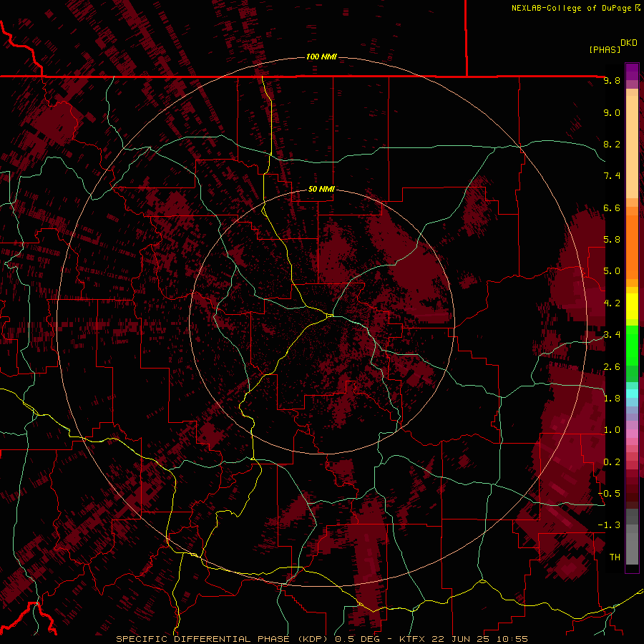Click the TH threshold legend label
This screenshot has width=644, height=644.
(615, 557)
